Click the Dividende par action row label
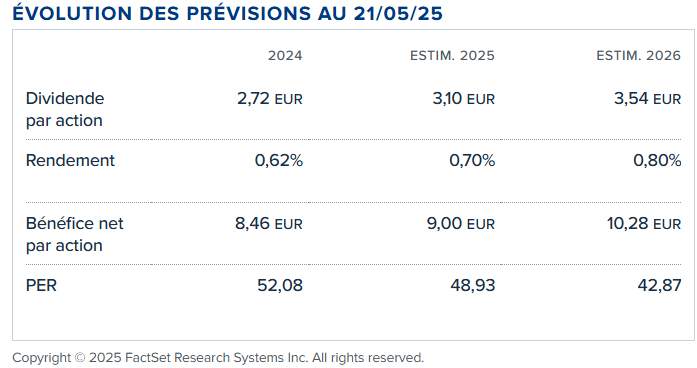The height and width of the screenshot is (368, 697). point(65,109)
